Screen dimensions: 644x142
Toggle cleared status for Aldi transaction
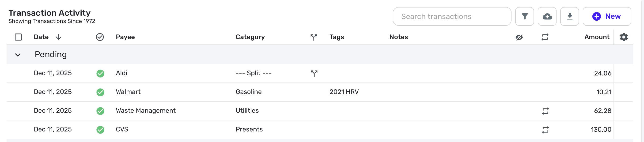100,73
